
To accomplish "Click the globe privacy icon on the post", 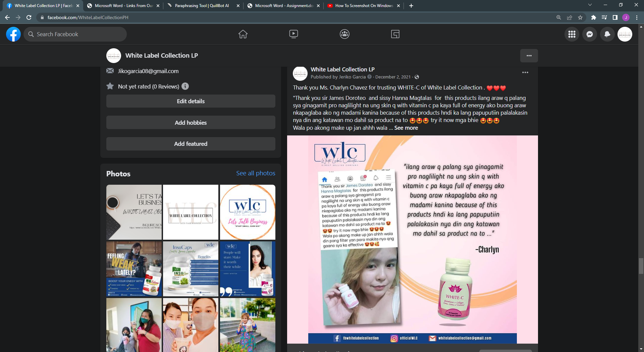I will click(x=417, y=77).
